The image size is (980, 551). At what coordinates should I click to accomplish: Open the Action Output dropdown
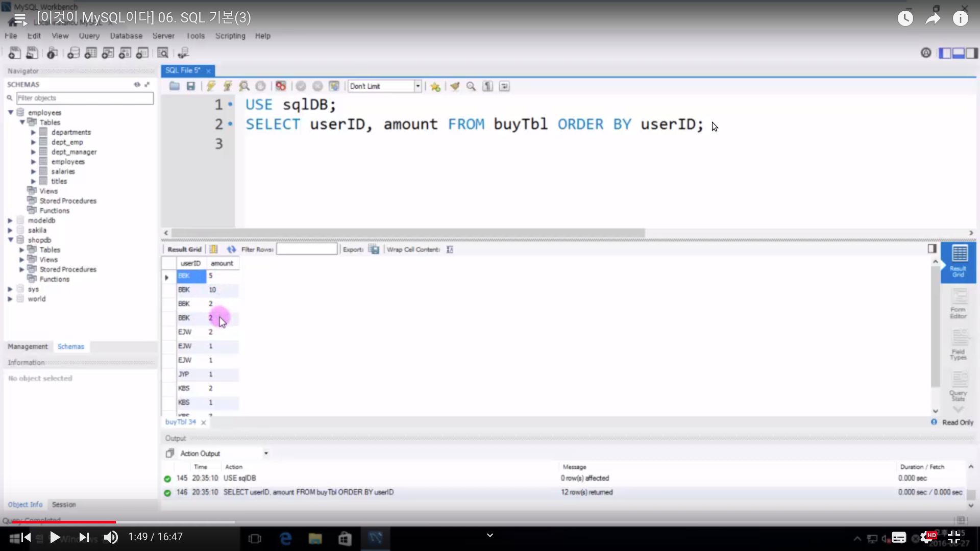point(266,454)
